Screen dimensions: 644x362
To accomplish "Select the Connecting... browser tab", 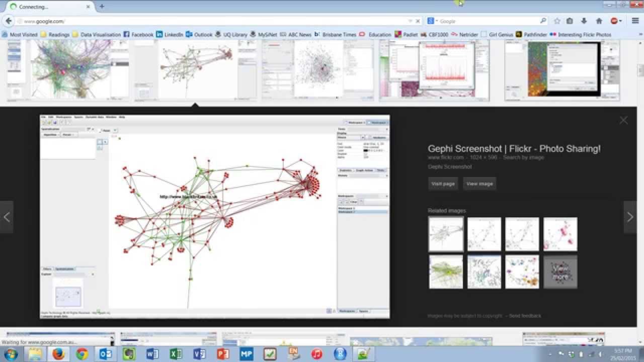I will point(49,7).
